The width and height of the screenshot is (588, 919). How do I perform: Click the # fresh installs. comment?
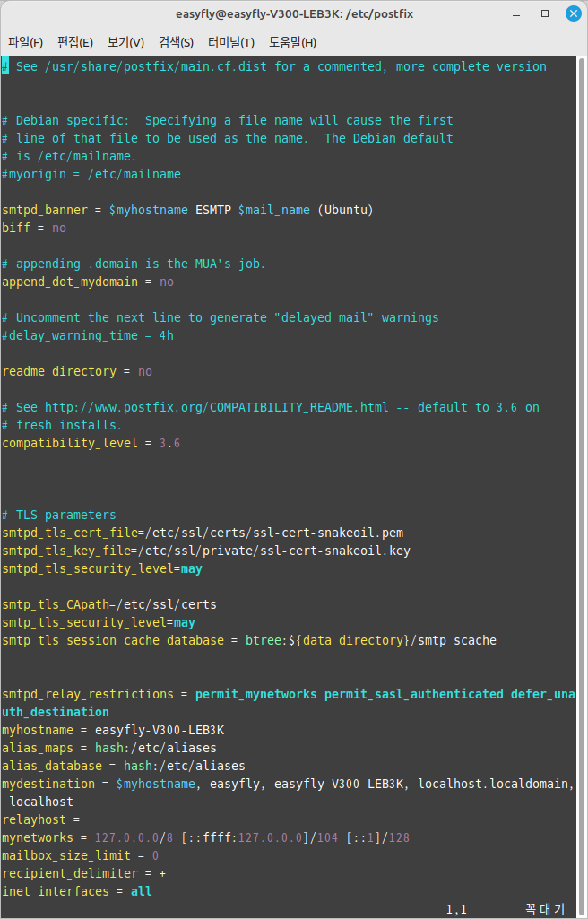[62, 425]
